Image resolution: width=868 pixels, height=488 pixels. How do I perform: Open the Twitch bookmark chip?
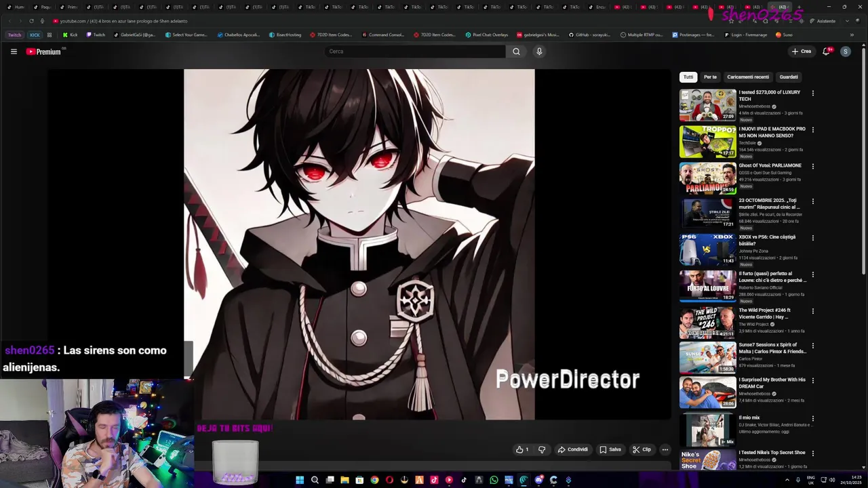(14, 35)
